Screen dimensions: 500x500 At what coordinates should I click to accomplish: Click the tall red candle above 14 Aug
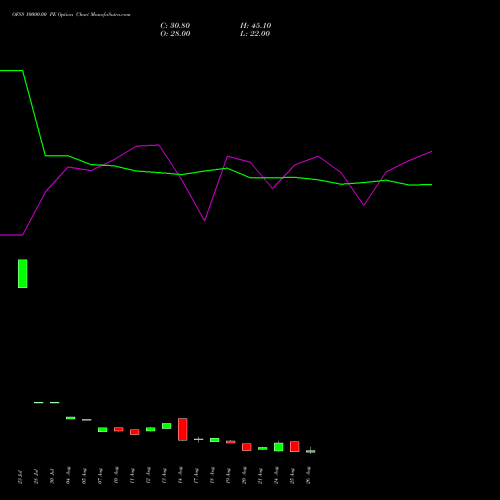[x=183, y=429]
